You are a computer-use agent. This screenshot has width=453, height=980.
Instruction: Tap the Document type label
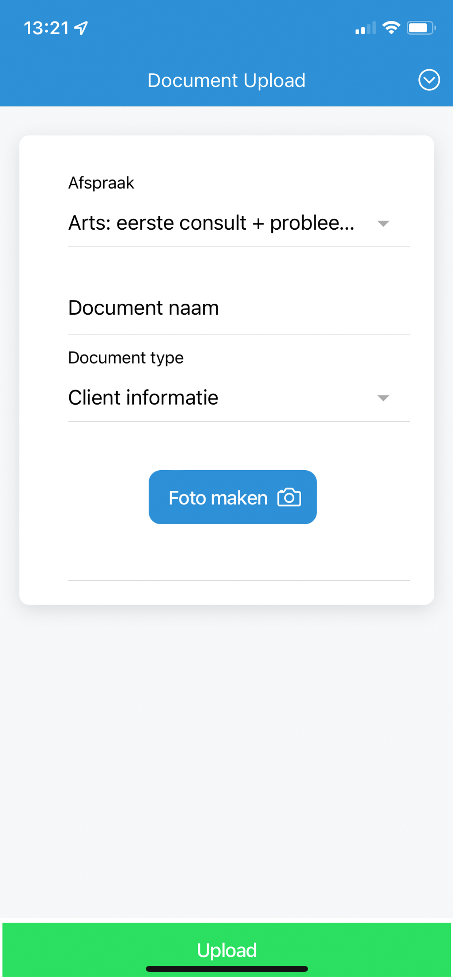pos(126,358)
